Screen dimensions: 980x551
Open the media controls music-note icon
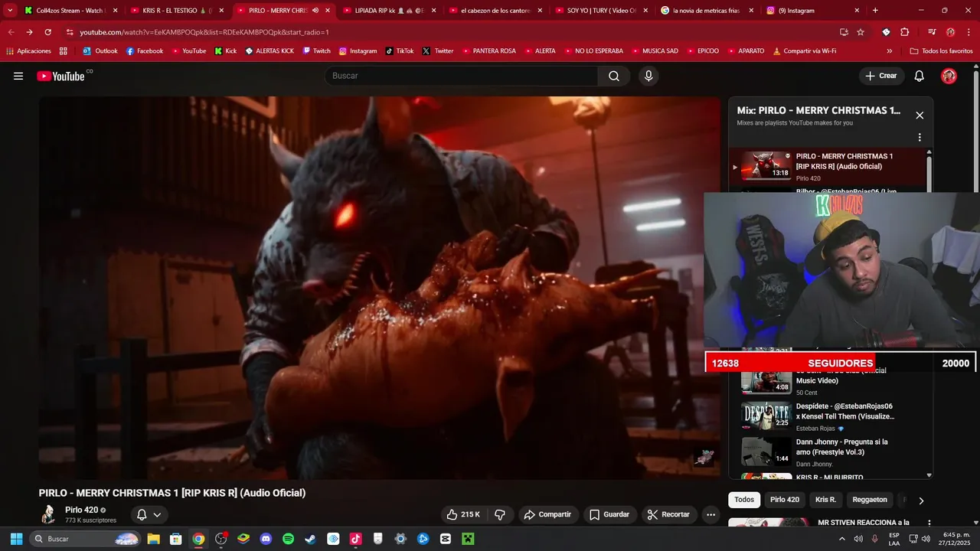coord(932,32)
